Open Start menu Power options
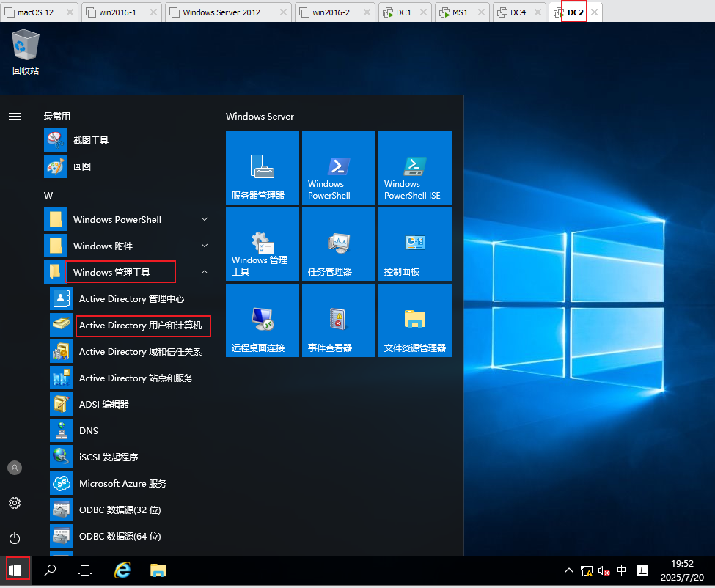715x588 pixels. [15, 538]
